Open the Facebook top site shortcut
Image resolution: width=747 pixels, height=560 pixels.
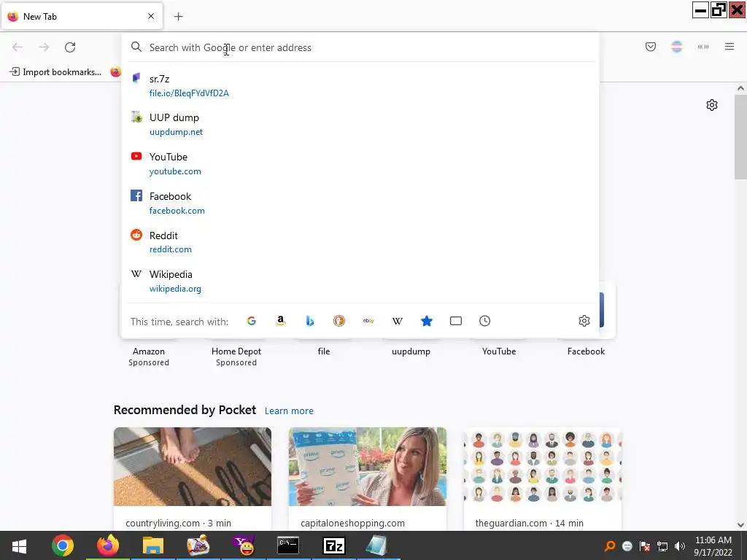pos(586,351)
